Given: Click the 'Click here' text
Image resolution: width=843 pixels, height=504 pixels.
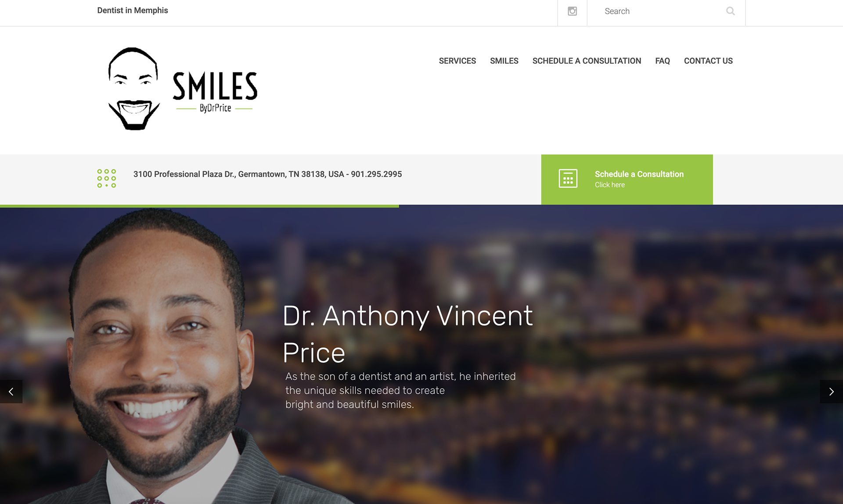Looking at the screenshot, I should click(x=609, y=185).
